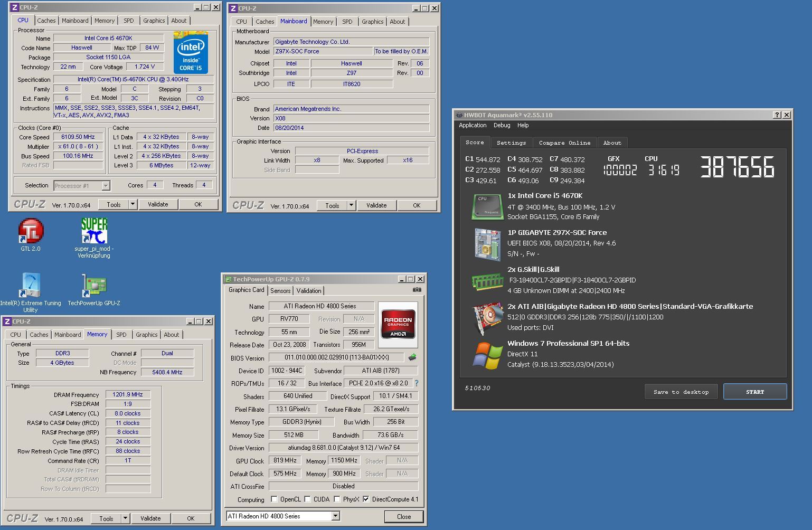Open ATI Radeon HD 4800 Series dropdown
The height and width of the screenshot is (530, 812).
point(336,516)
